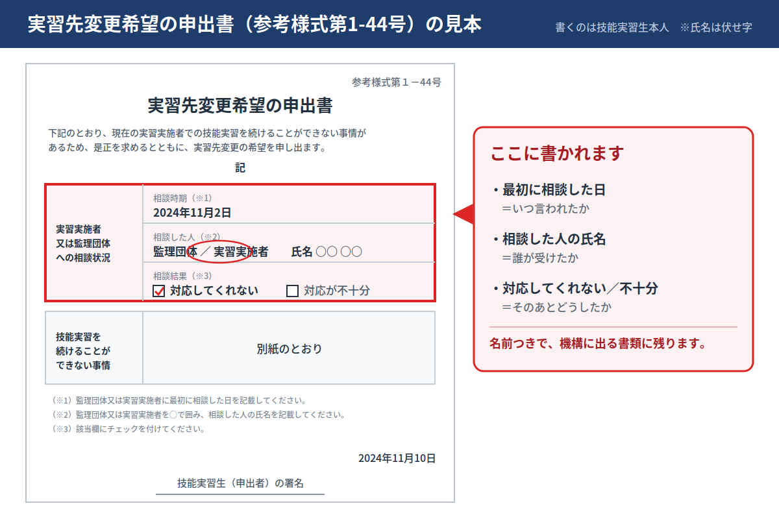Click the form number 参考様式第1-44号
The width and height of the screenshot is (779, 532).
pos(397,82)
